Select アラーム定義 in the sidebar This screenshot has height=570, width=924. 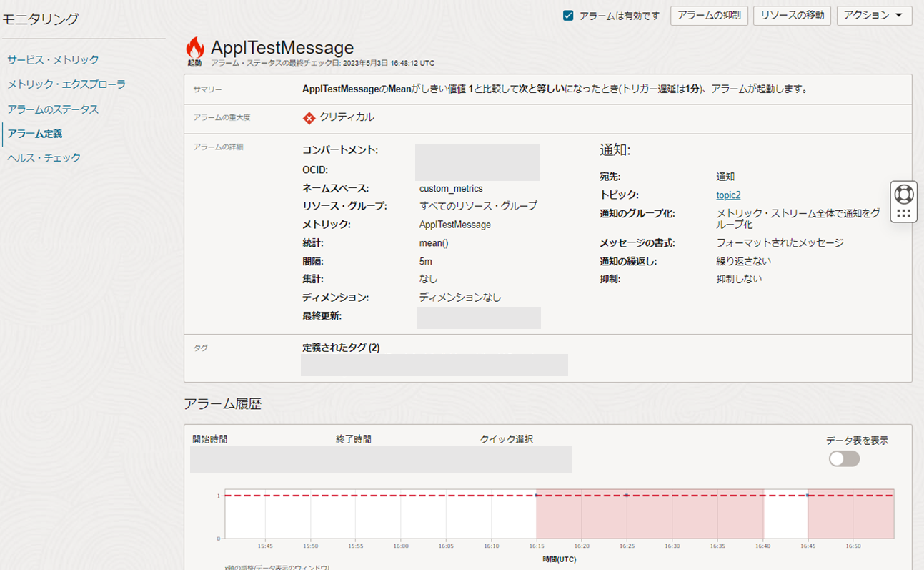35,134
